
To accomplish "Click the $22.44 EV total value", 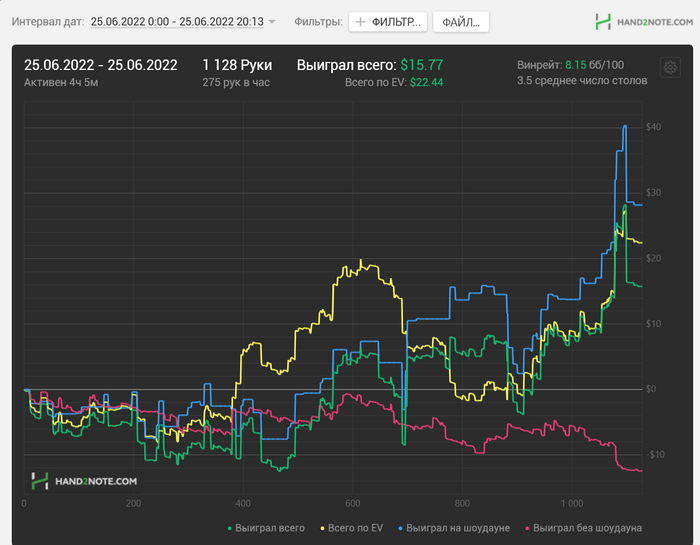I will [x=426, y=83].
